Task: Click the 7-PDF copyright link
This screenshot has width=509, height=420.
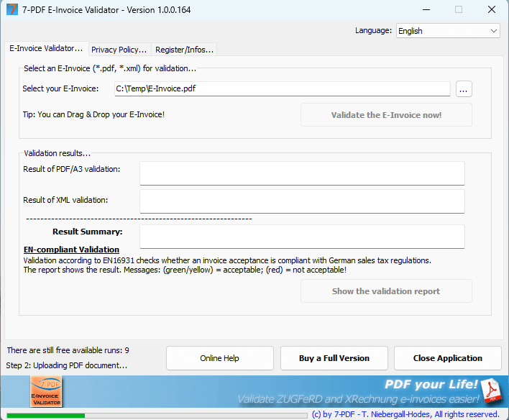Action: click(405, 414)
